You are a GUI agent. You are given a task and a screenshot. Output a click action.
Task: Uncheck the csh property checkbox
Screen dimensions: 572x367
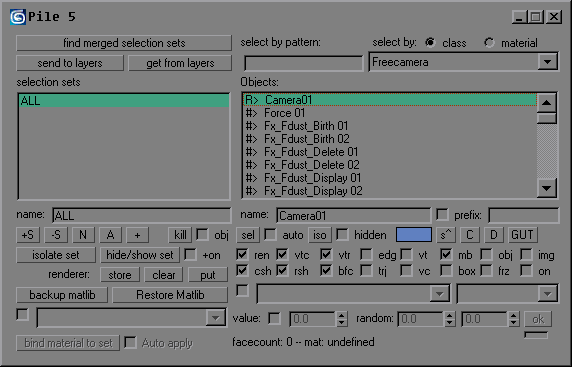tap(242, 270)
